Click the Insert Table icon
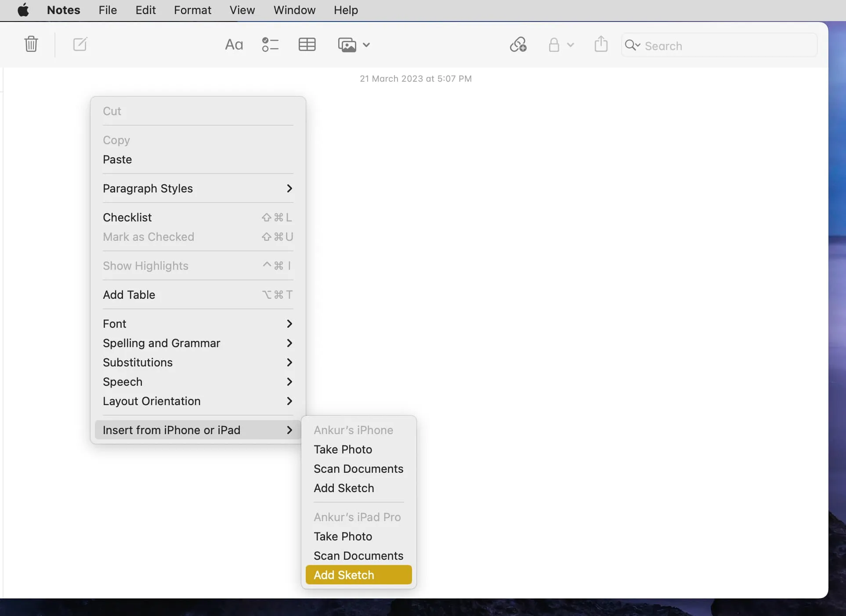This screenshot has height=616, width=846. point(307,44)
